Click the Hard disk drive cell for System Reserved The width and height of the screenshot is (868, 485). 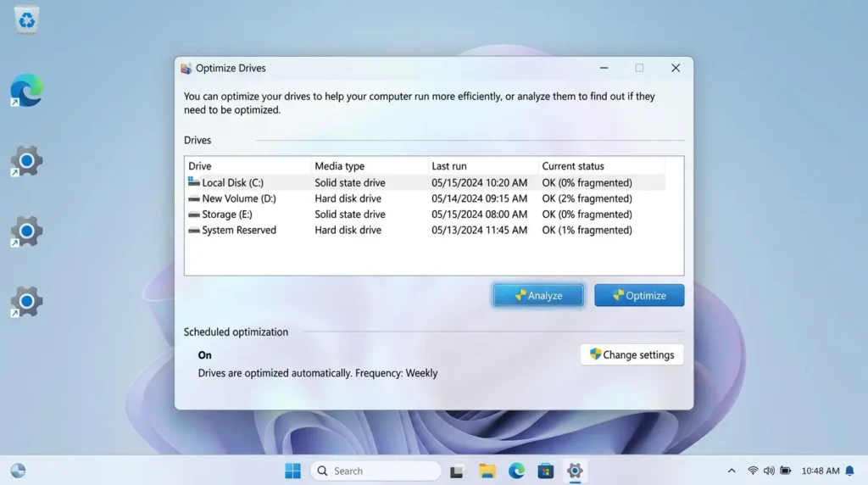coord(348,230)
